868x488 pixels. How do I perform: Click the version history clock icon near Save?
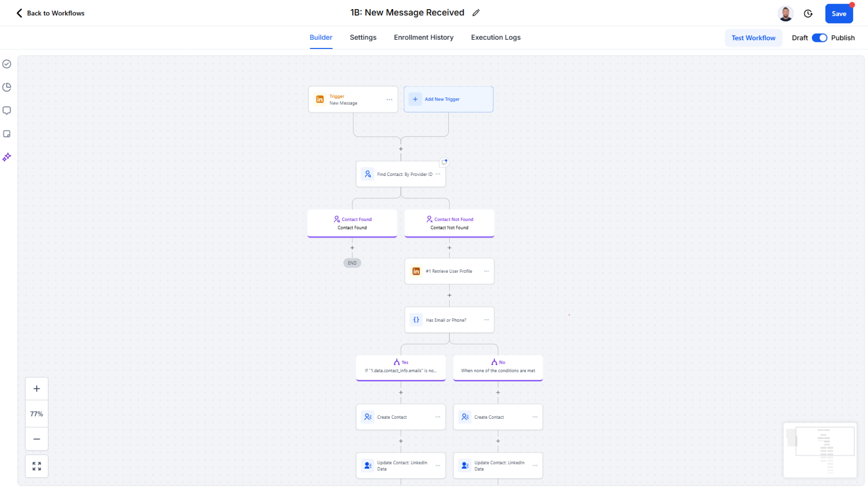(808, 14)
